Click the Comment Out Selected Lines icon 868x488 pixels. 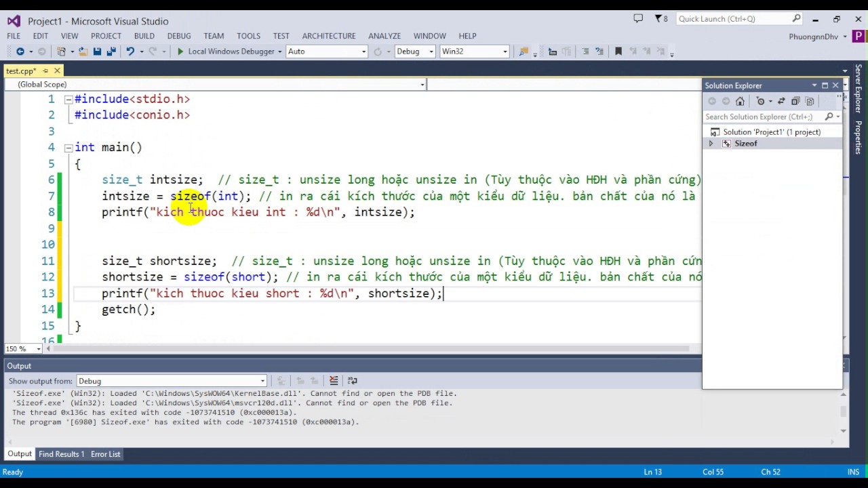click(585, 52)
